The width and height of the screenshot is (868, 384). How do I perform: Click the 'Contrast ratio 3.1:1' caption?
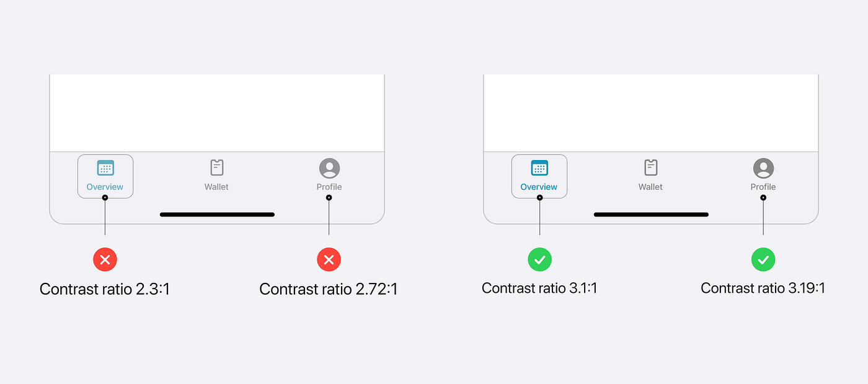pyautogui.click(x=539, y=288)
